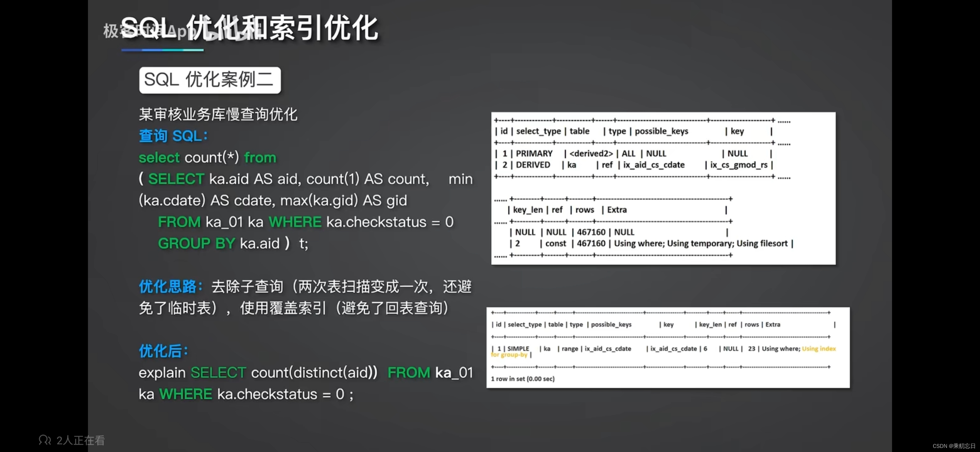Click the lower EXPLAIN result table image

pyautogui.click(x=668, y=347)
